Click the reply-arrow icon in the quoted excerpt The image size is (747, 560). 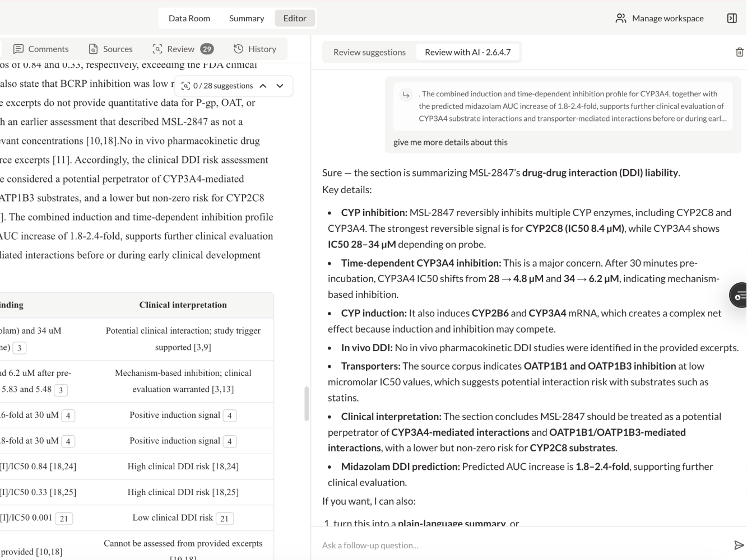(x=406, y=95)
